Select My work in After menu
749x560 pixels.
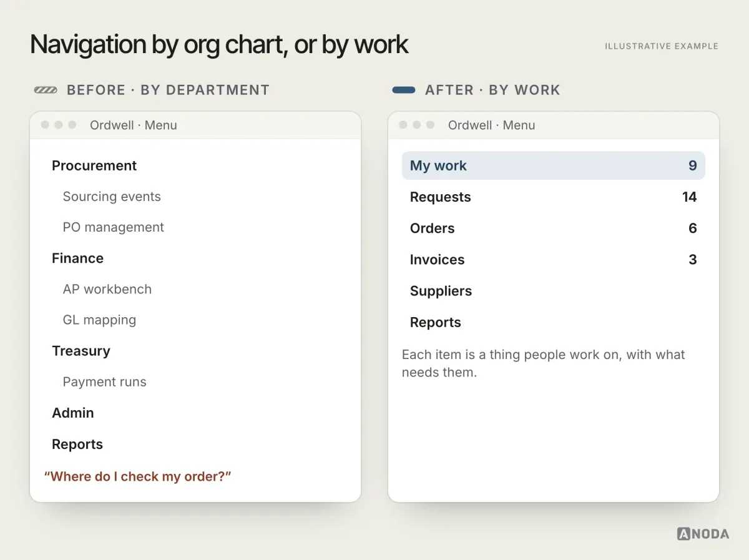pyautogui.click(x=554, y=165)
